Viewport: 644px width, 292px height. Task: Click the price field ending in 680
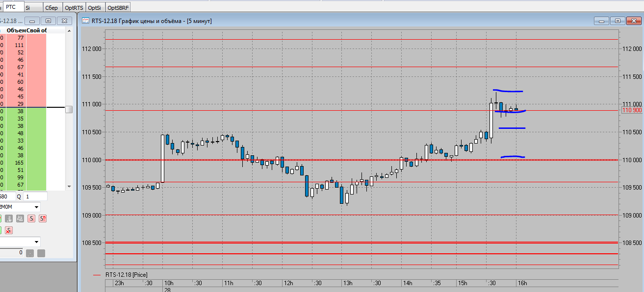[8, 196]
